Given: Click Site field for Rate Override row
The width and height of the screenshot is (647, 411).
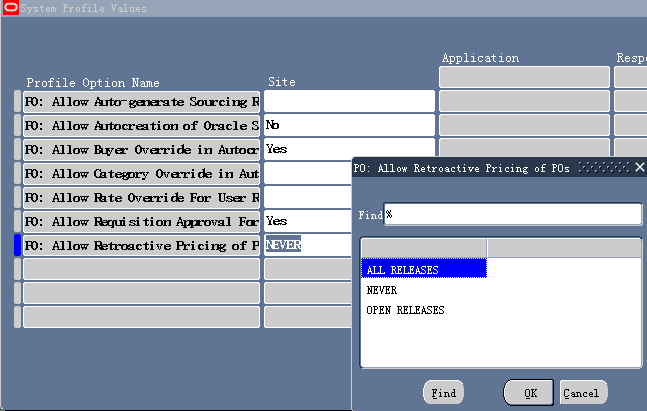Looking at the screenshot, I should pyautogui.click(x=308, y=197).
